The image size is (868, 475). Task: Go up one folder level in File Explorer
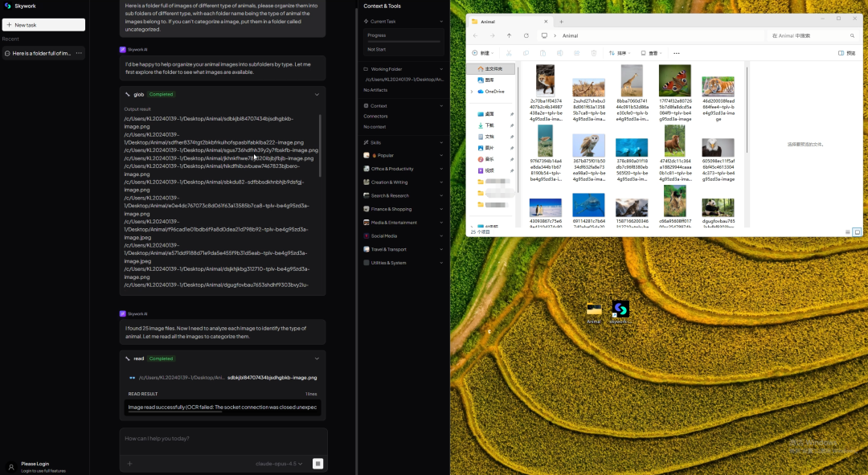510,35
